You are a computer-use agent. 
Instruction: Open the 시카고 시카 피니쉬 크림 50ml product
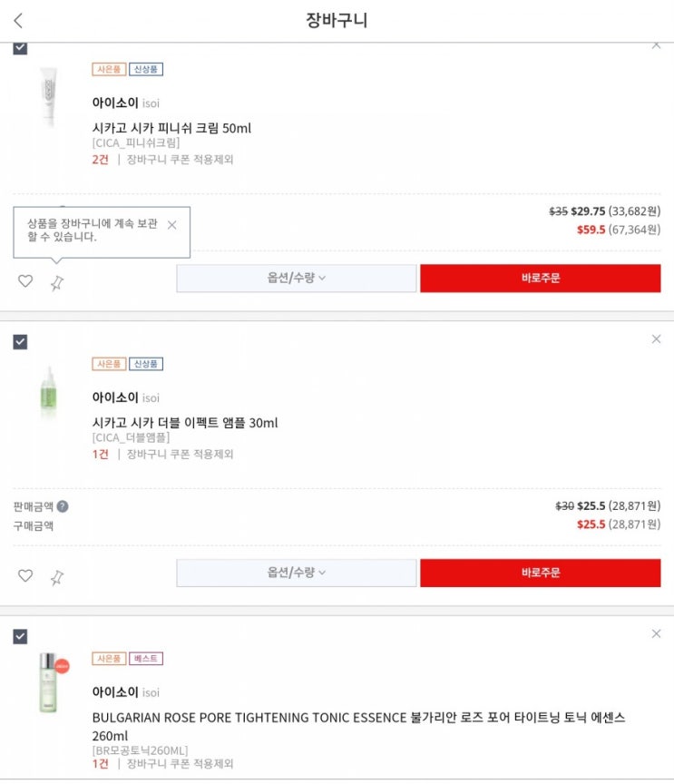(x=171, y=128)
